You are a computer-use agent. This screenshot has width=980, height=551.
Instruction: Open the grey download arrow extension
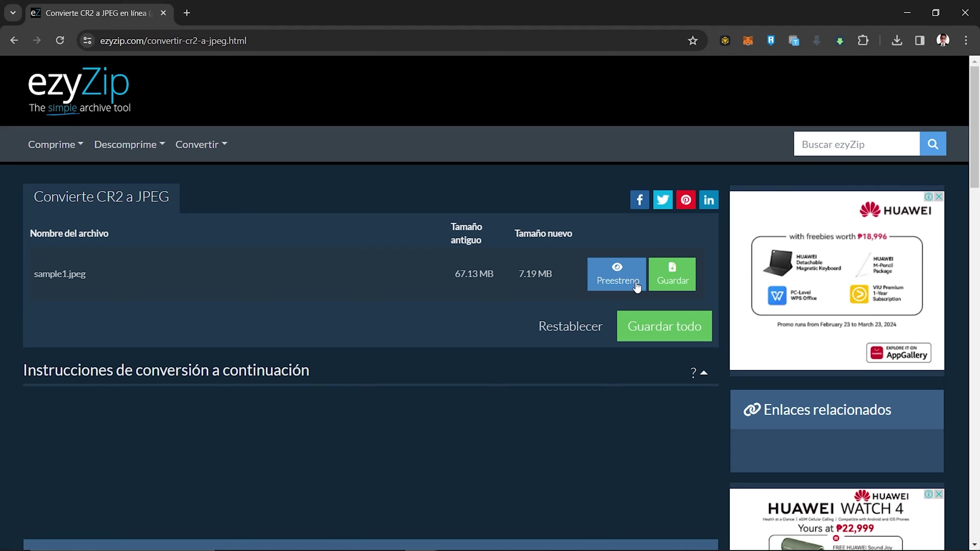point(817,41)
